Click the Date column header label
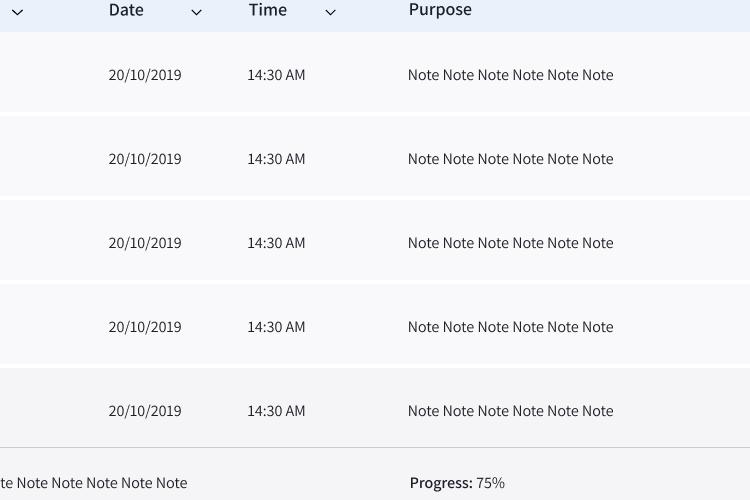This screenshot has width=750, height=500. pos(126,10)
